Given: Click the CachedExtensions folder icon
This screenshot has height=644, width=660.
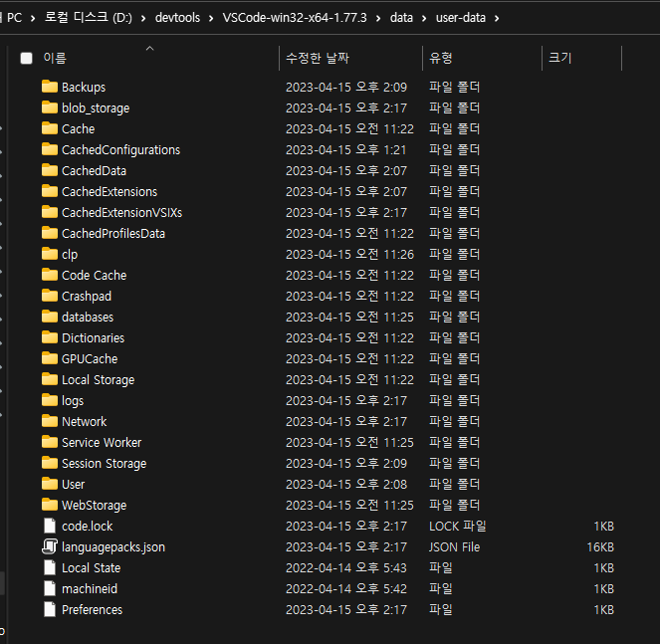Looking at the screenshot, I should [50, 191].
